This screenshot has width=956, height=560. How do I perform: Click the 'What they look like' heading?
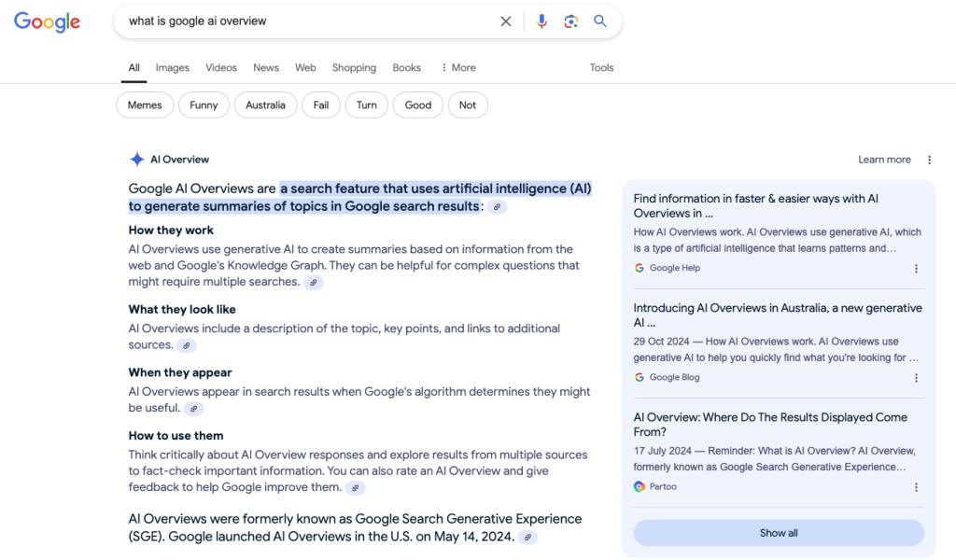[x=182, y=310]
